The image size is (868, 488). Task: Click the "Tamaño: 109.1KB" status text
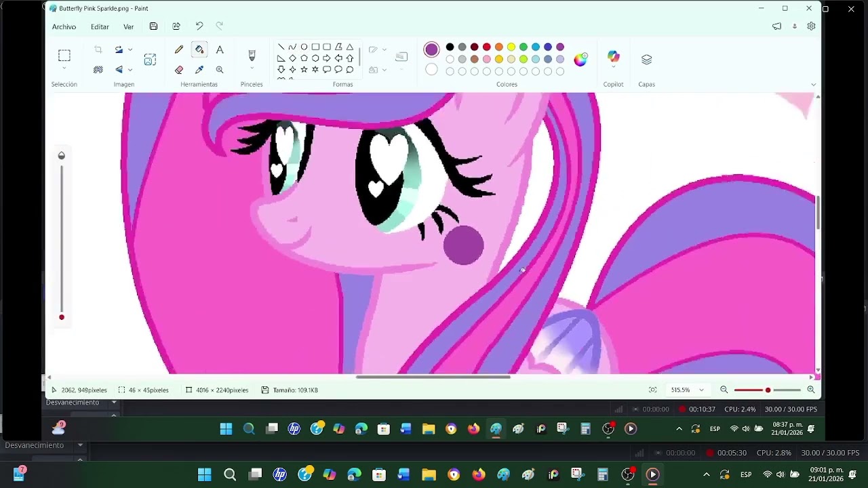[x=295, y=390]
